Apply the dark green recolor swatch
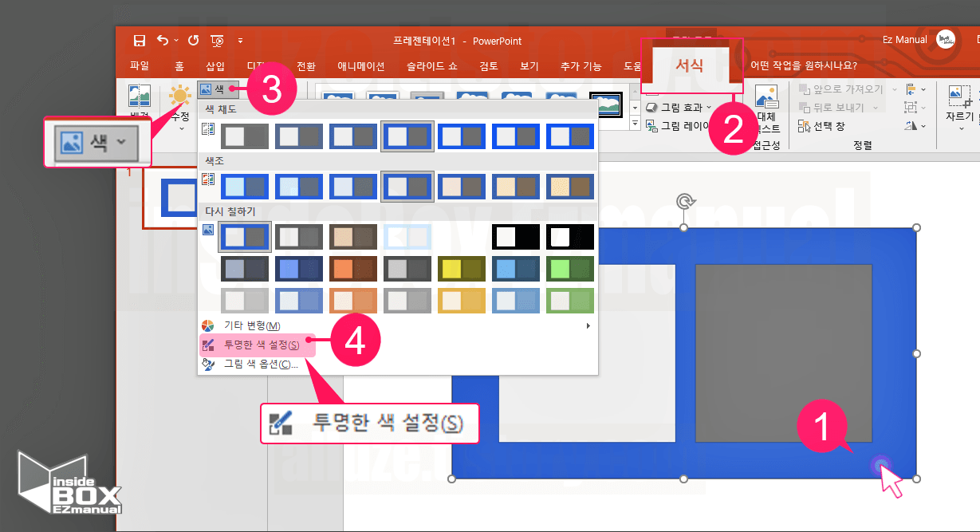The height and width of the screenshot is (532, 980). (570, 269)
